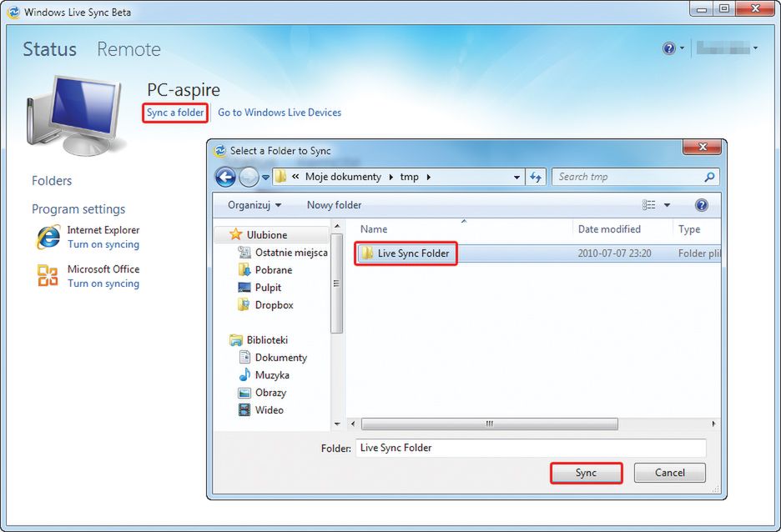781x532 pixels.
Task: Switch to the Status tab
Action: 50,48
